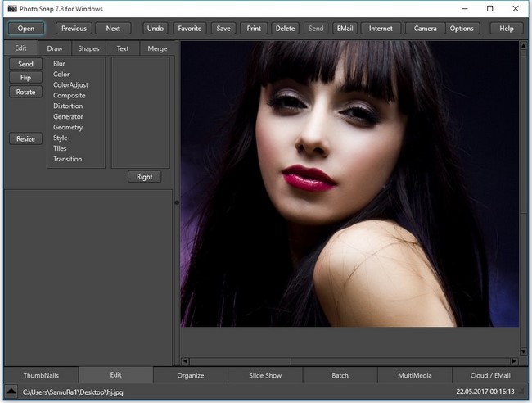Image resolution: width=532 pixels, height=403 pixels.
Task: Click the panel splitter collapse handle
Action: click(x=176, y=201)
